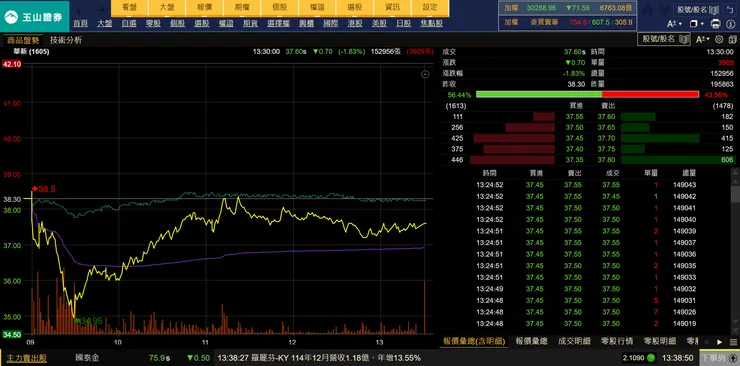Open the 零股 link
The image size is (740, 366).
(x=153, y=24)
